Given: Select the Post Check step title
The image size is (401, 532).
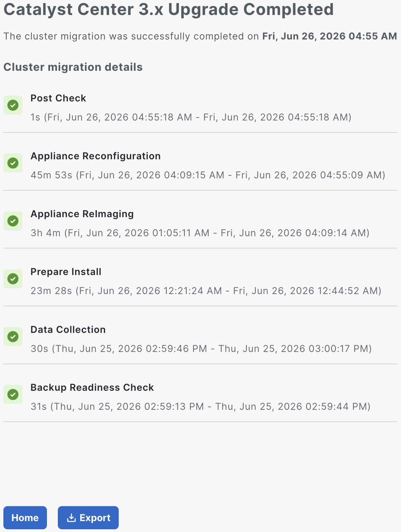Looking at the screenshot, I should pyautogui.click(x=58, y=98).
